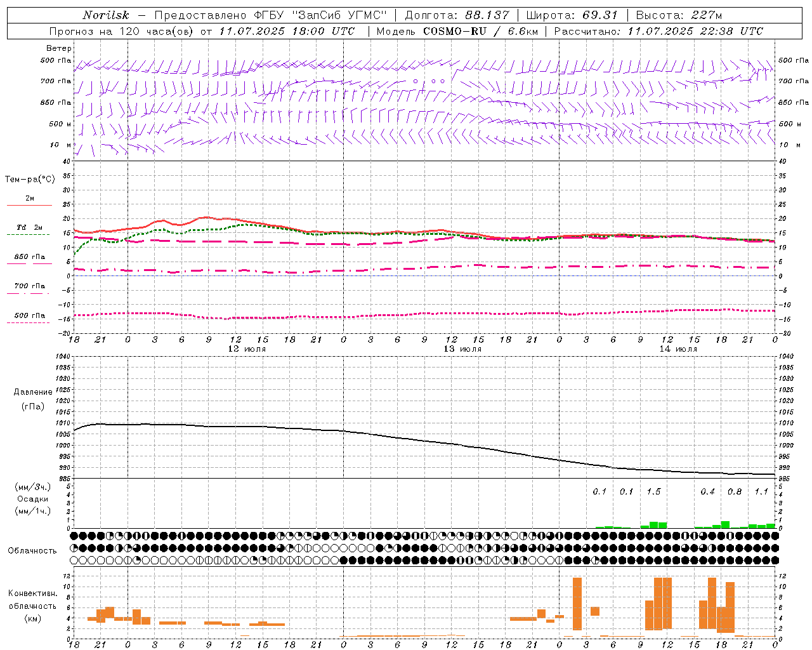Click the 3-hour precipitation value "1.1"
This screenshot has width=812, height=650.
[x=761, y=492]
